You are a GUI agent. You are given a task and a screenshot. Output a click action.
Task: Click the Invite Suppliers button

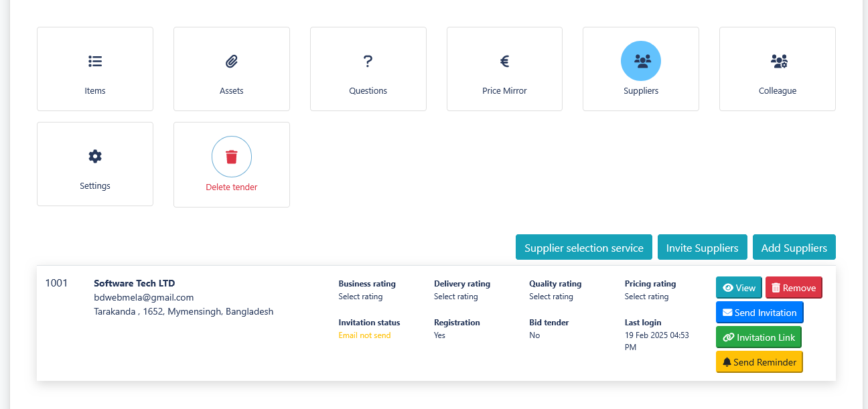pos(702,248)
